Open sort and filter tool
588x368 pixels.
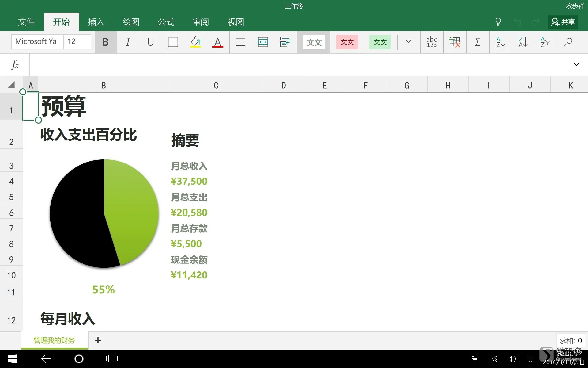[x=545, y=42]
